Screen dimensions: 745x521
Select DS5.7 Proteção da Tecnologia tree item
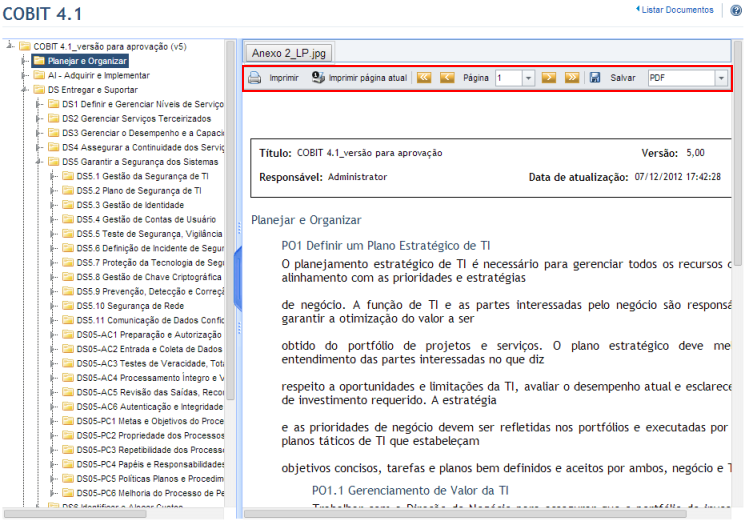pyautogui.click(x=150, y=262)
